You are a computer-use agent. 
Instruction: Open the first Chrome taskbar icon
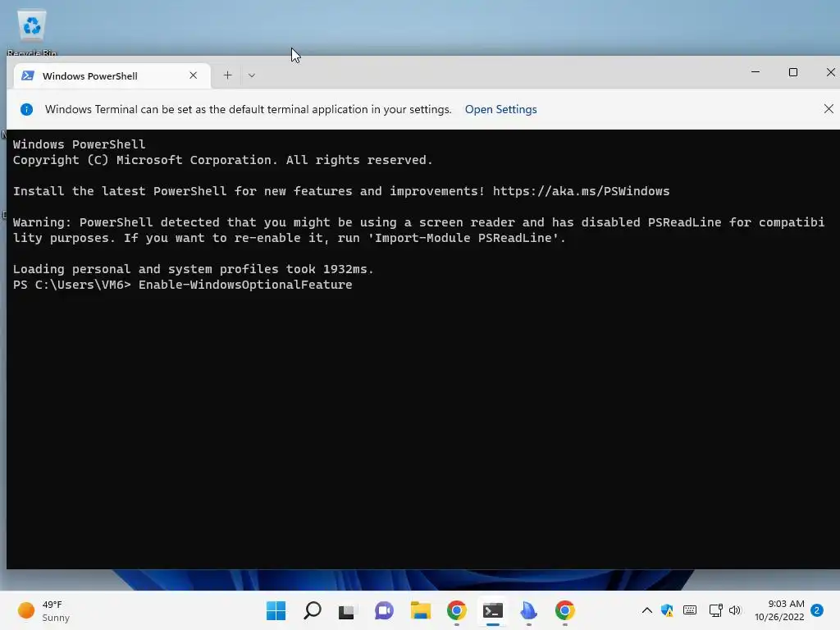(x=456, y=610)
